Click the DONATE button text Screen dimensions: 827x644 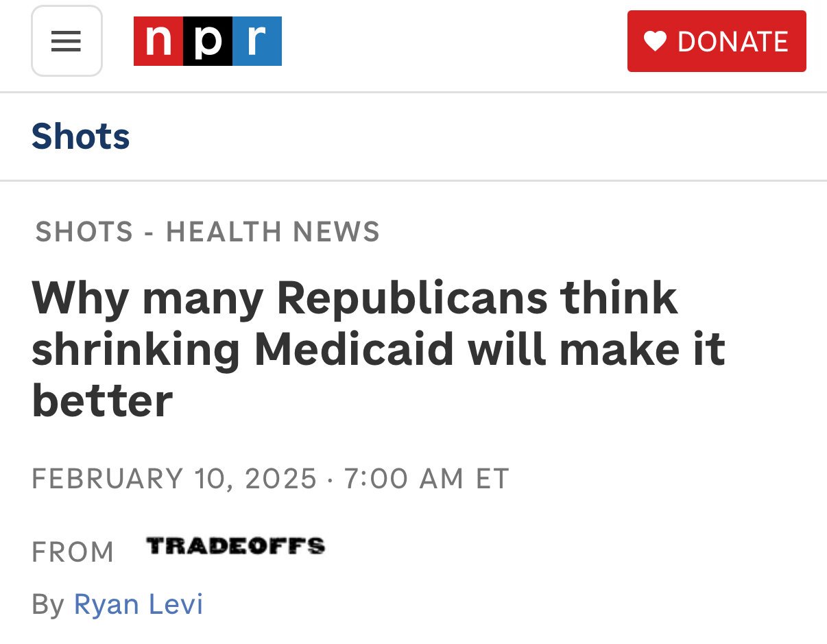coord(733,42)
